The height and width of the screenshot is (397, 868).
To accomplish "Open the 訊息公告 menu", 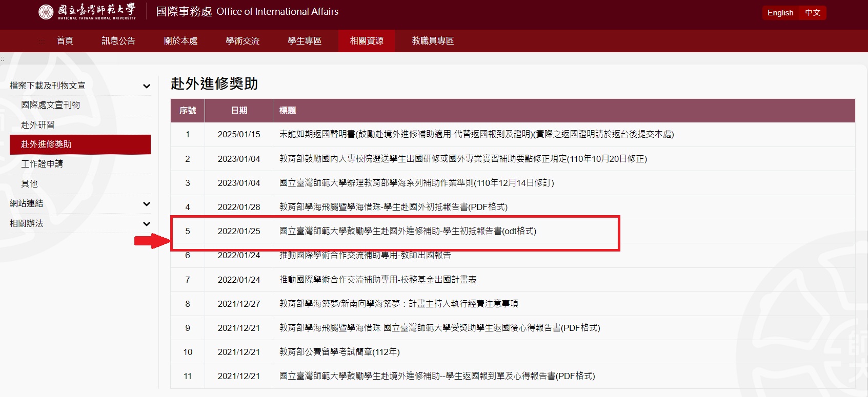I will coord(118,41).
